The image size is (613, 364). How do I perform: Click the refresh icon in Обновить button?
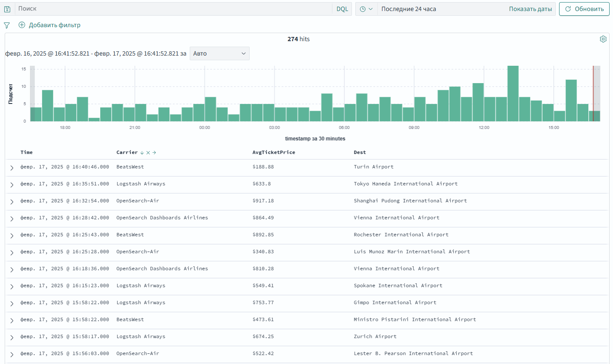tap(568, 9)
